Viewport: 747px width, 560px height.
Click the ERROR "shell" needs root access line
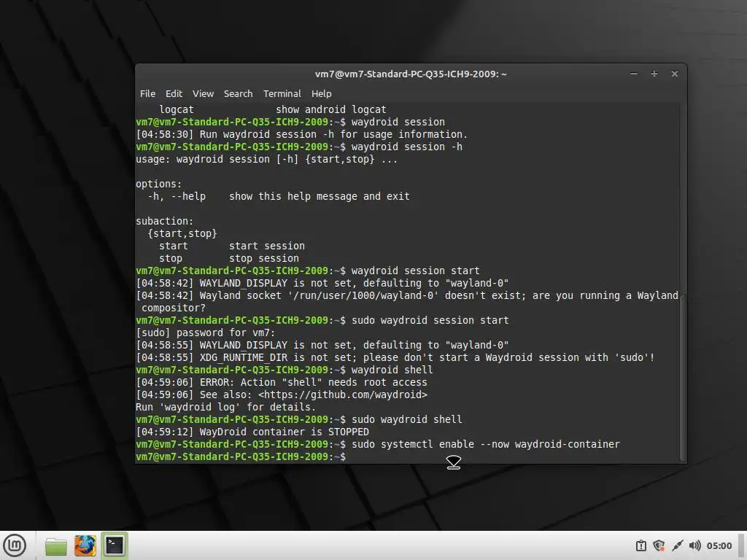[x=282, y=382]
